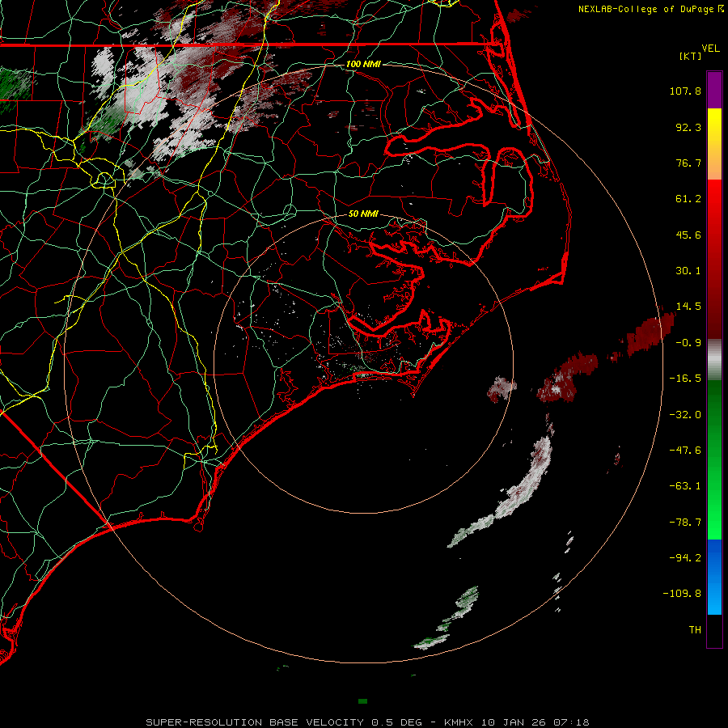Click the -0.9 velocity scale value
728x728 pixels.
688,343
